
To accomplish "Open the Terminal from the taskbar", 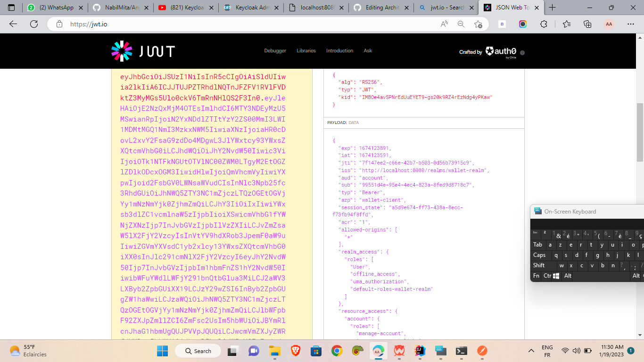I will coord(461,351).
